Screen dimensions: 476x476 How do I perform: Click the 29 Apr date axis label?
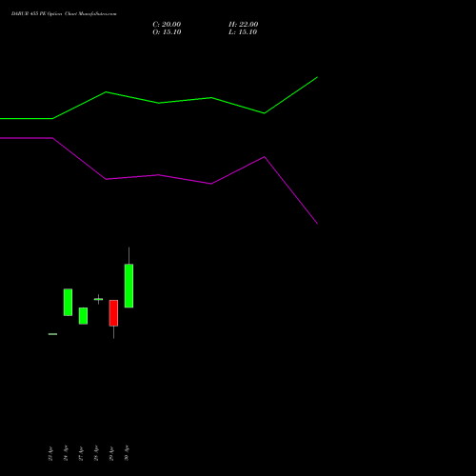(111, 453)
